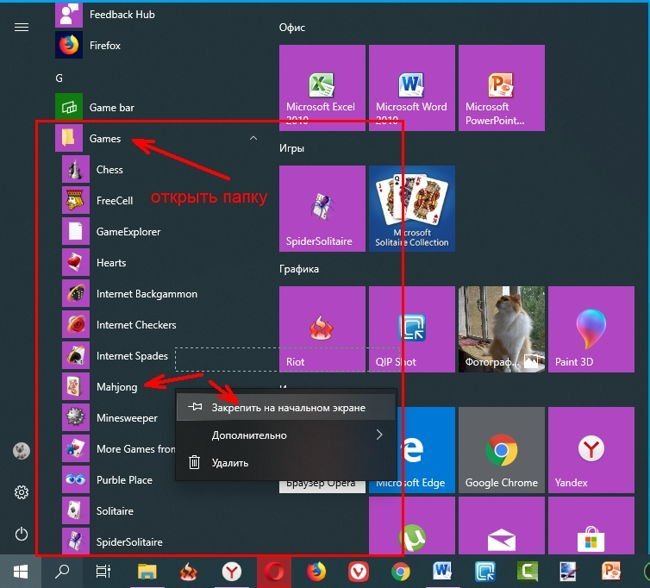Viewport: 650px width, 588px height.
Task: Open the QIP Shot tile
Action: coord(412,329)
